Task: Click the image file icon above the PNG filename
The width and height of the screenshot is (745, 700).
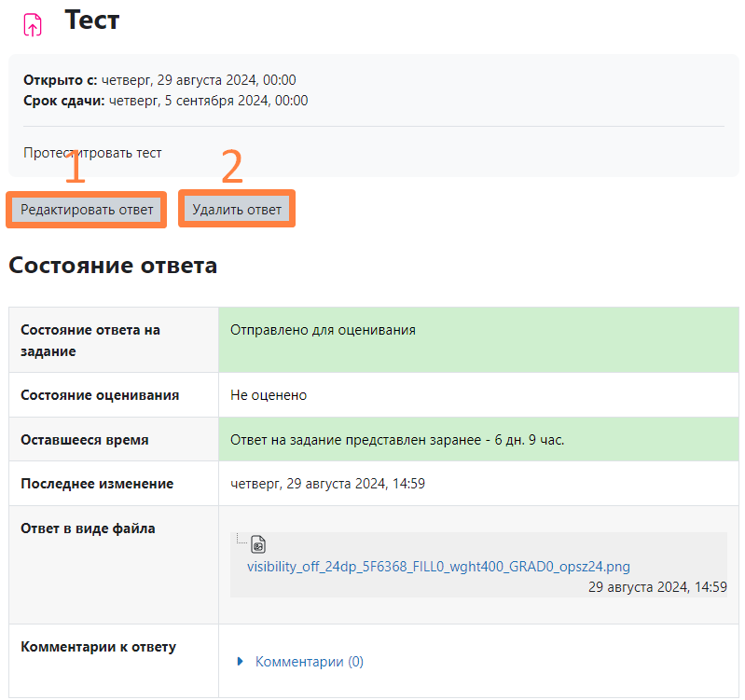Action: (259, 545)
